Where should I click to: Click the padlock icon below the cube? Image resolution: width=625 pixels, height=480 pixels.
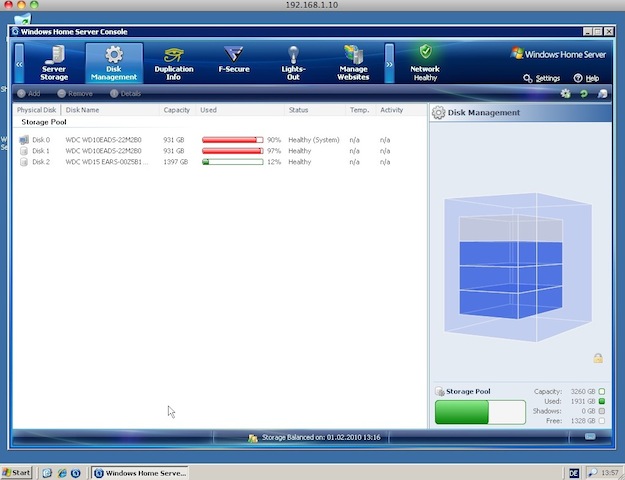coord(598,358)
